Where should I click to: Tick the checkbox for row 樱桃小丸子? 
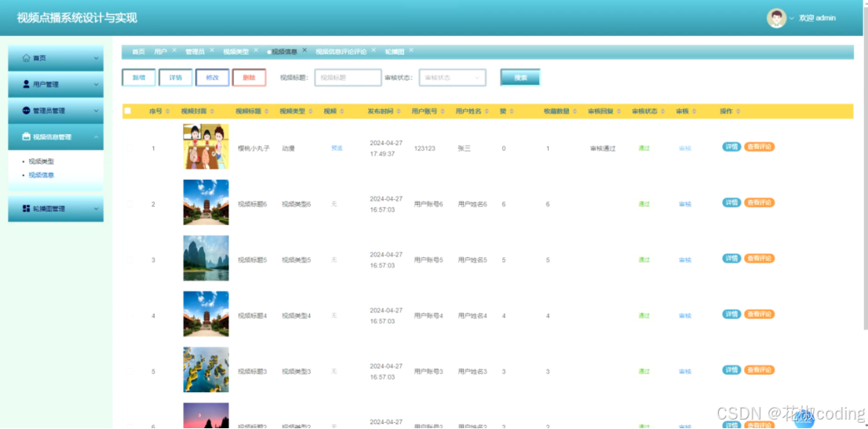[x=129, y=147]
